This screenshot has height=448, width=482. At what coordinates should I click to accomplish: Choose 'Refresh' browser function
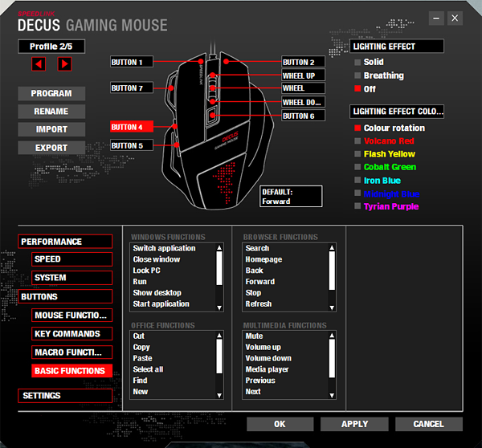[259, 304]
